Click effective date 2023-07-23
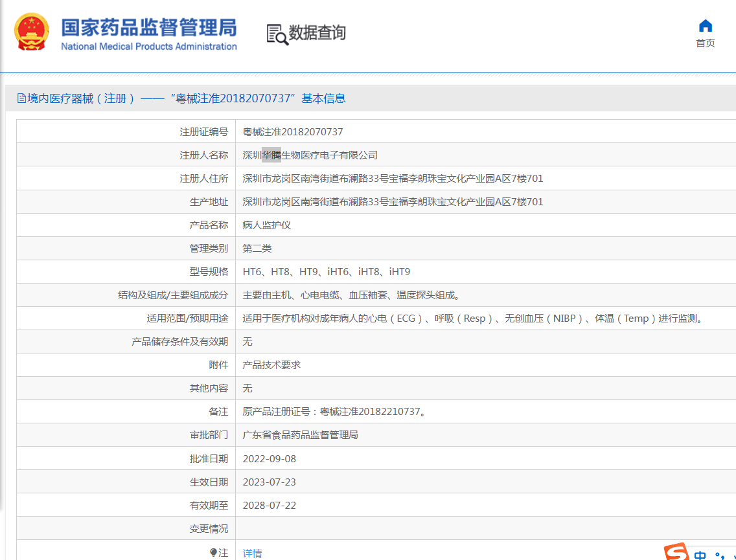This screenshot has width=736, height=560. tap(269, 482)
